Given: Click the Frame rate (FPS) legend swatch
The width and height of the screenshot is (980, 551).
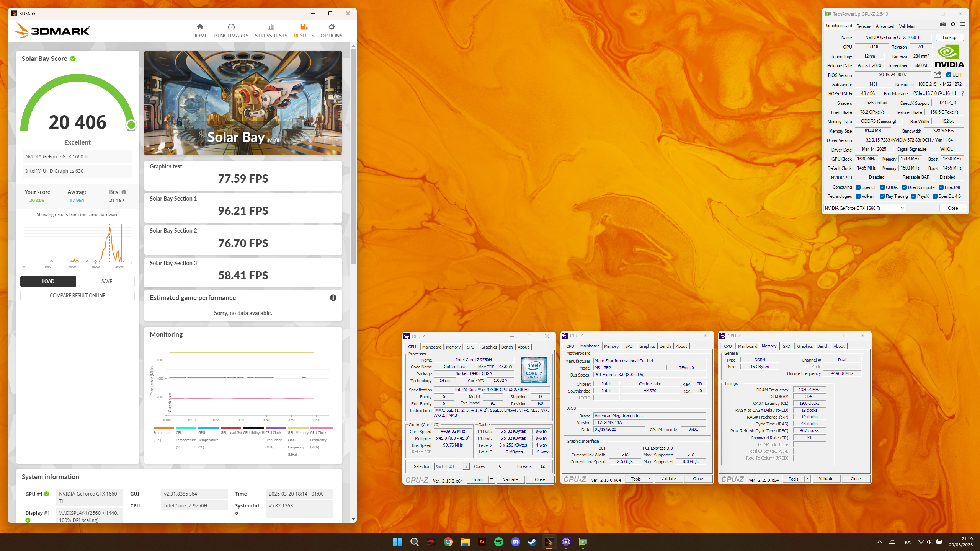Looking at the screenshot, I should click(163, 429).
